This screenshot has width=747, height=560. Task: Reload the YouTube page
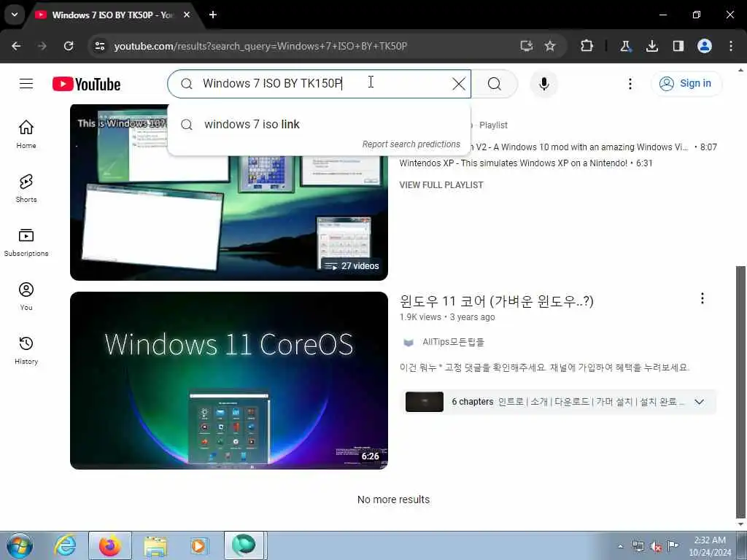tap(69, 46)
